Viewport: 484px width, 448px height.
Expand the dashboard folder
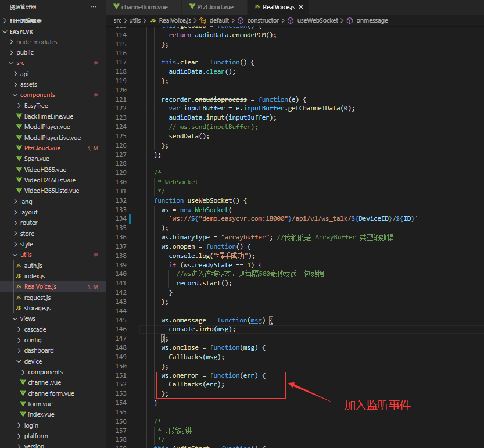(x=19, y=350)
